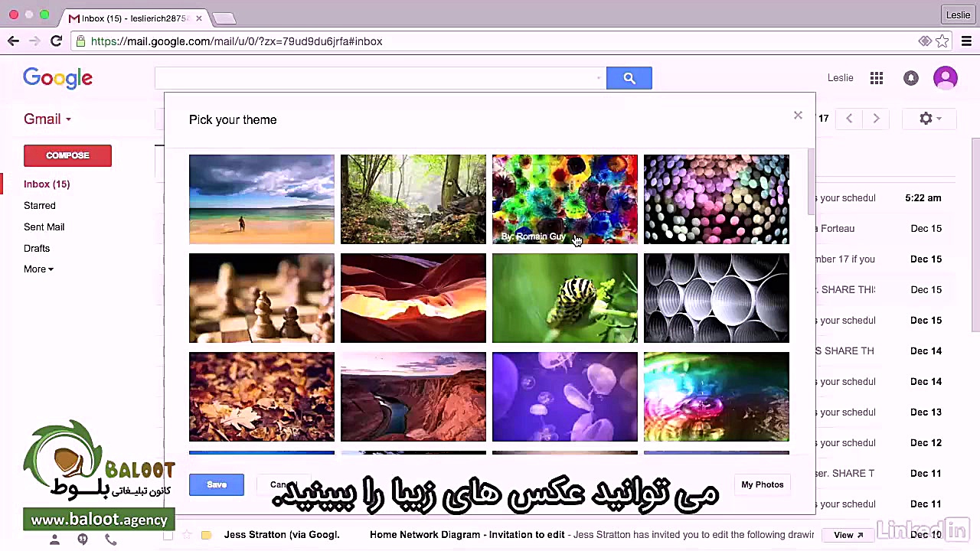Start a call with the phone icon
Screen dimensions: 980x551
pos(111,540)
